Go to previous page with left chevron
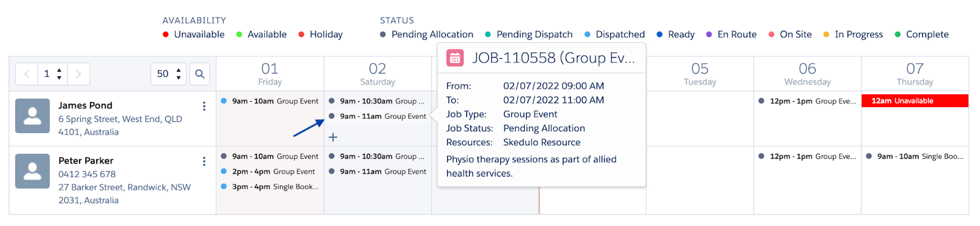 click(x=27, y=74)
